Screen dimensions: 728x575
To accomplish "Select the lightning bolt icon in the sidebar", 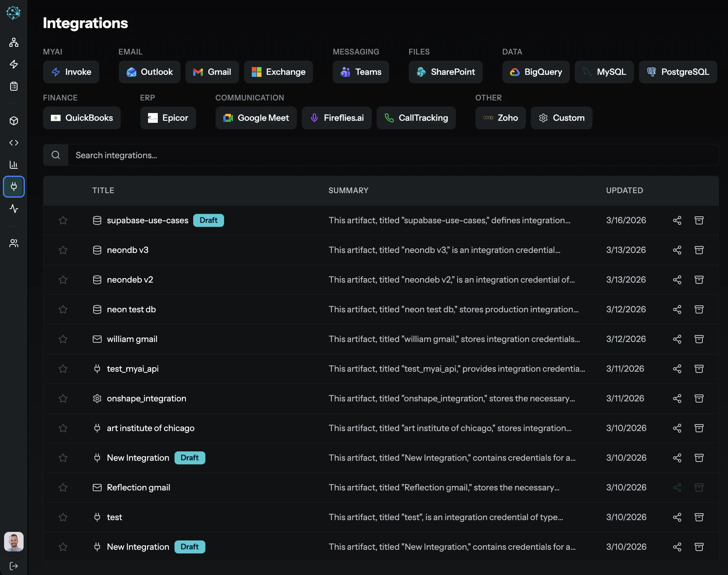I will coord(14,64).
